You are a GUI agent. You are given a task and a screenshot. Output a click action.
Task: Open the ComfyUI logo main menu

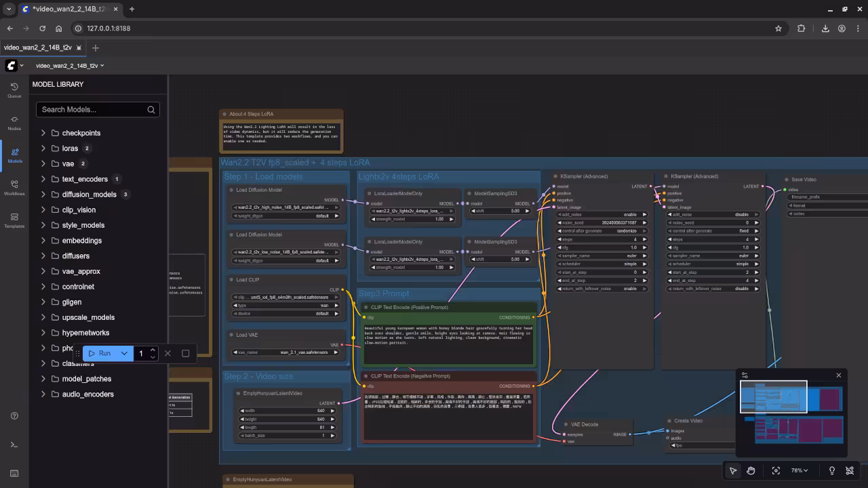[x=12, y=66]
